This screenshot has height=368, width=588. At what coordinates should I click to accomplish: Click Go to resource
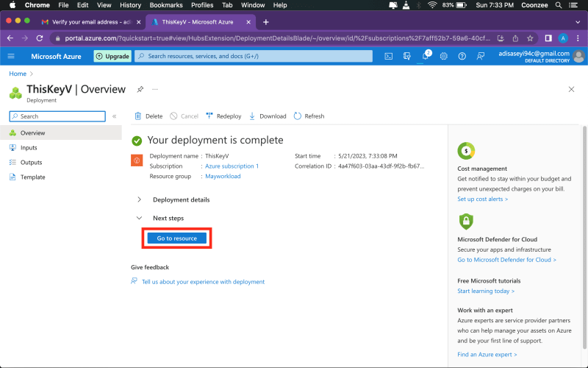point(176,238)
